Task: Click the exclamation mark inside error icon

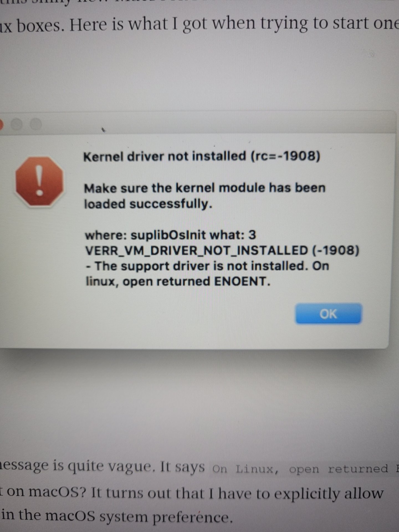Action: [x=40, y=180]
